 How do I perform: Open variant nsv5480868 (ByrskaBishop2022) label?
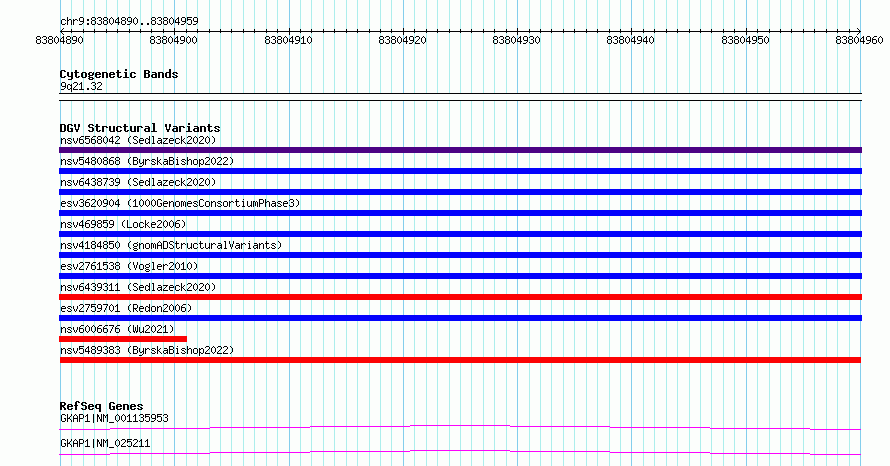point(147,161)
